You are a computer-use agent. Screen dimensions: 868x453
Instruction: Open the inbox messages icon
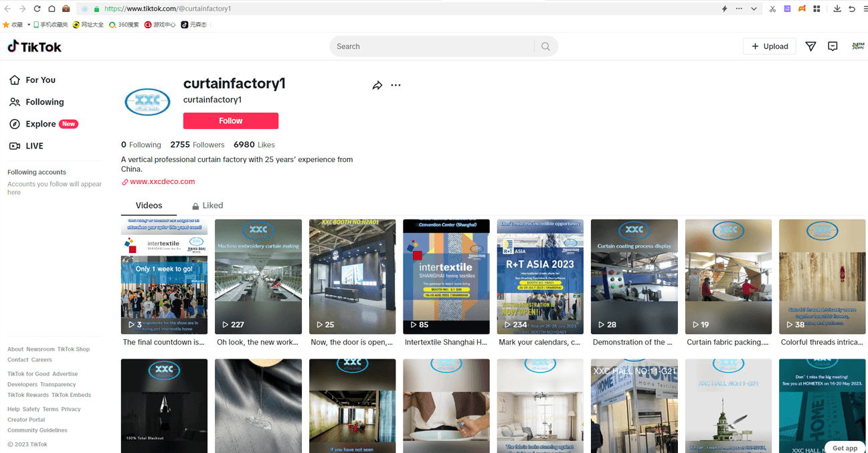point(833,46)
